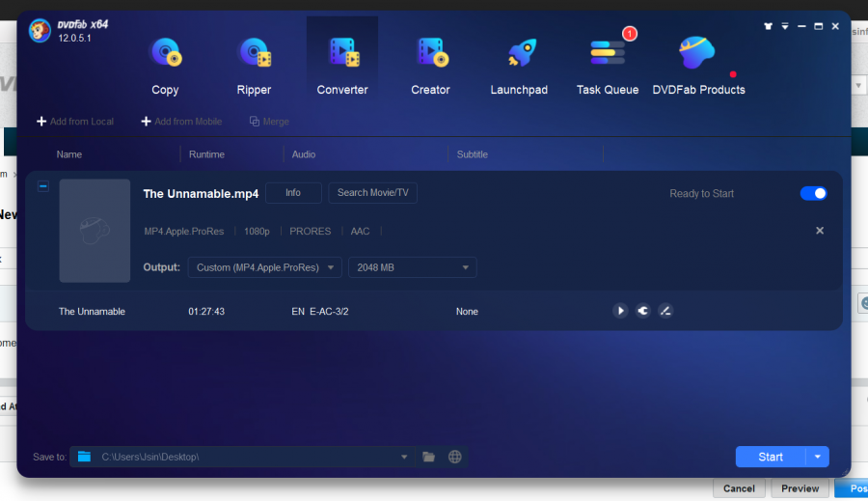Maximize the DVDFab window

click(x=818, y=26)
